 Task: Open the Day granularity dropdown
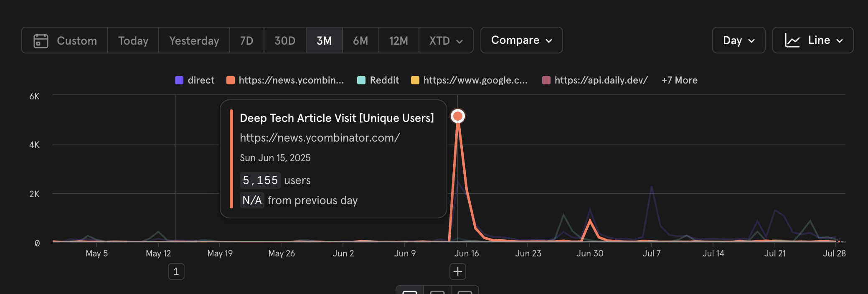point(739,40)
